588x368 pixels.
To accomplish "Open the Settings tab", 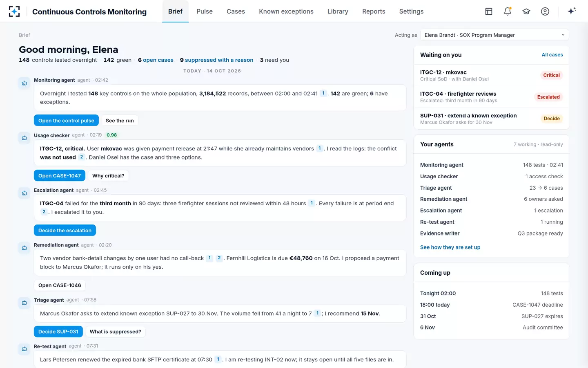I will tap(411, 11).
